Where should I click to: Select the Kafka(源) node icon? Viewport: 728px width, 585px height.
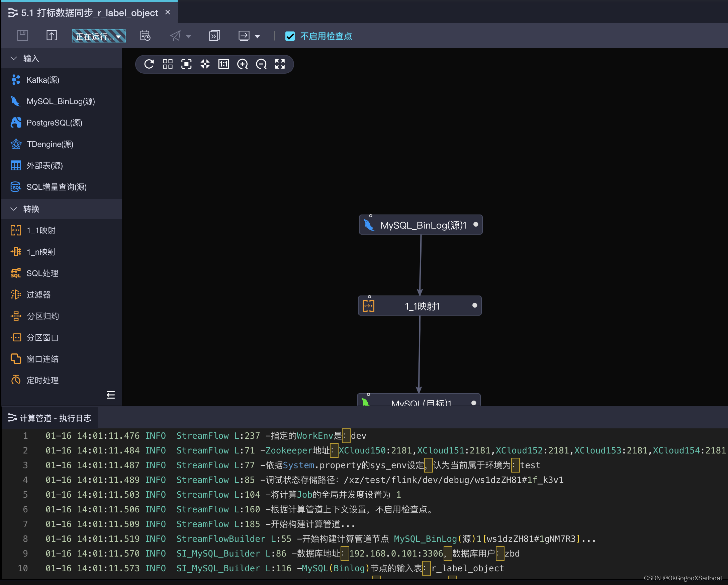pyautogui.click(x=15, y=80)
